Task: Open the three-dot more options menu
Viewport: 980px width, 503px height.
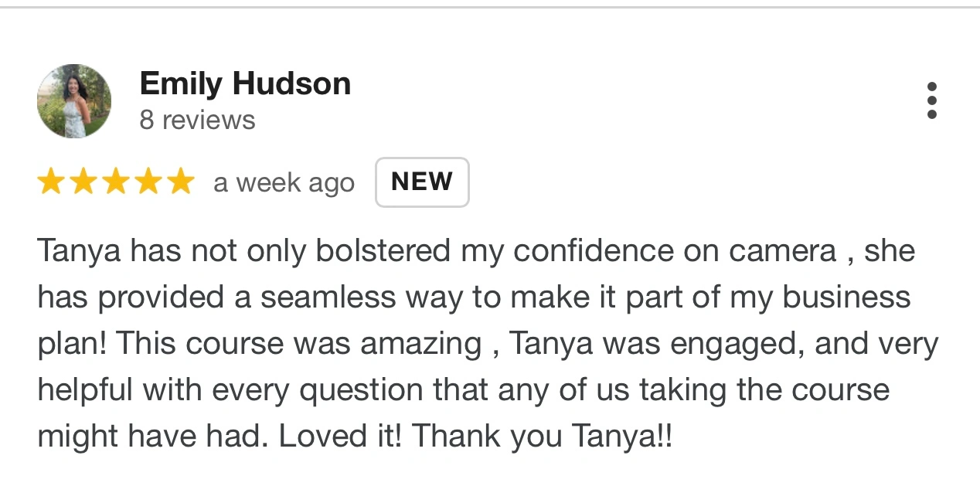Action: point(931,101)
